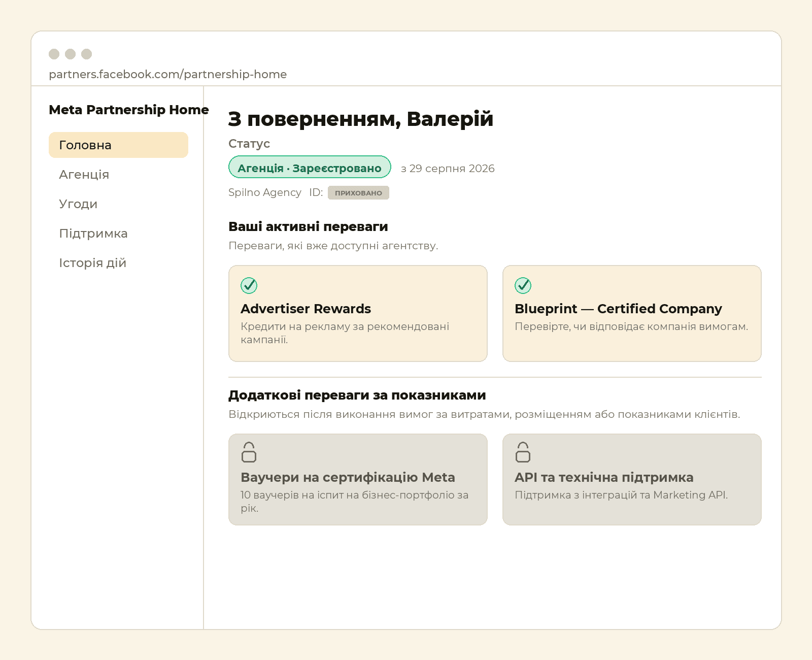Image resolution: width=812 pixels, height=660 pixels.
Task: Click the Spilno Agency name text
Action: (265, 192)
